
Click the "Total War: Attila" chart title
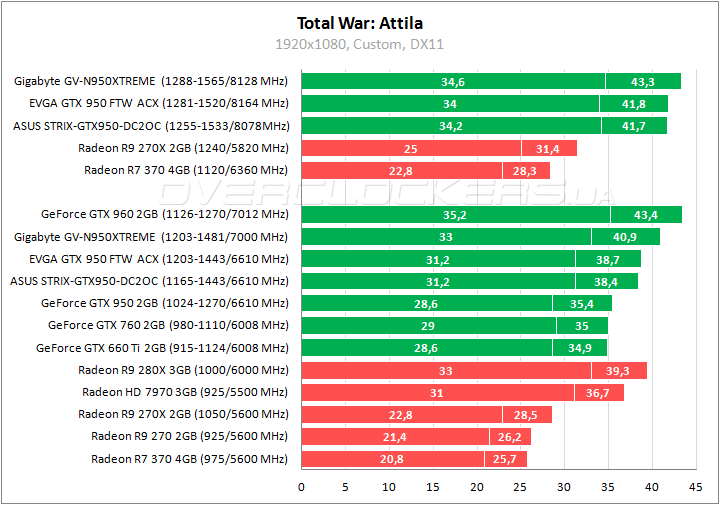click(x=359, y=22)
